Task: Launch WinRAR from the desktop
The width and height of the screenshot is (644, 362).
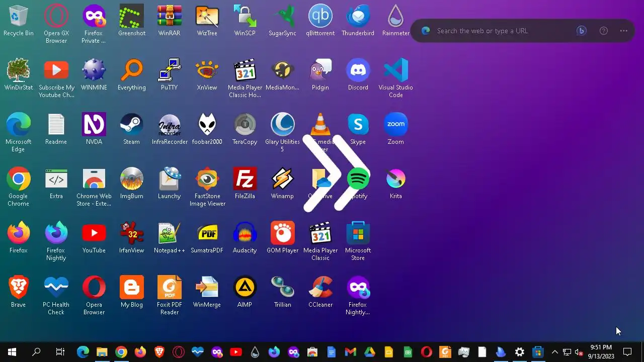Action: [169, 21]
